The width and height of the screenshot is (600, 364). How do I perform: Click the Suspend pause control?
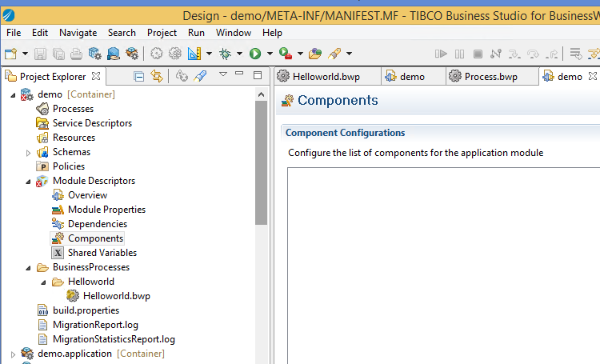[459, 54]
